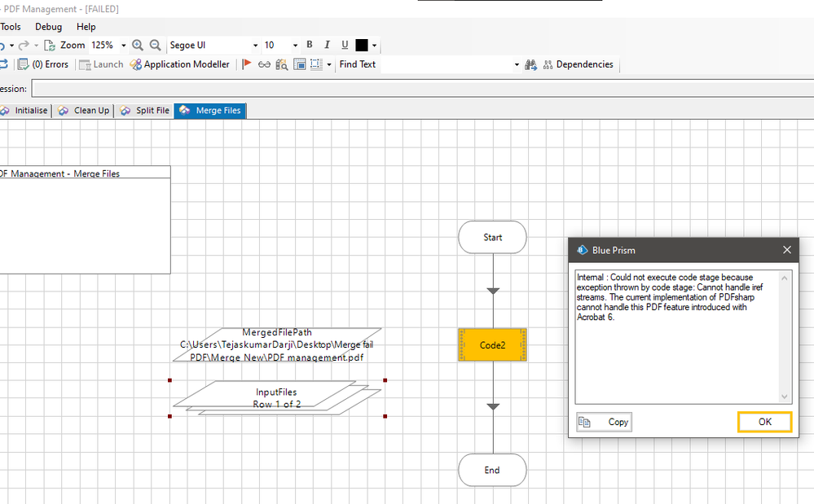Open the font size dropdown
This screenshot has height=504, width=814.
[x=296, y=46]
